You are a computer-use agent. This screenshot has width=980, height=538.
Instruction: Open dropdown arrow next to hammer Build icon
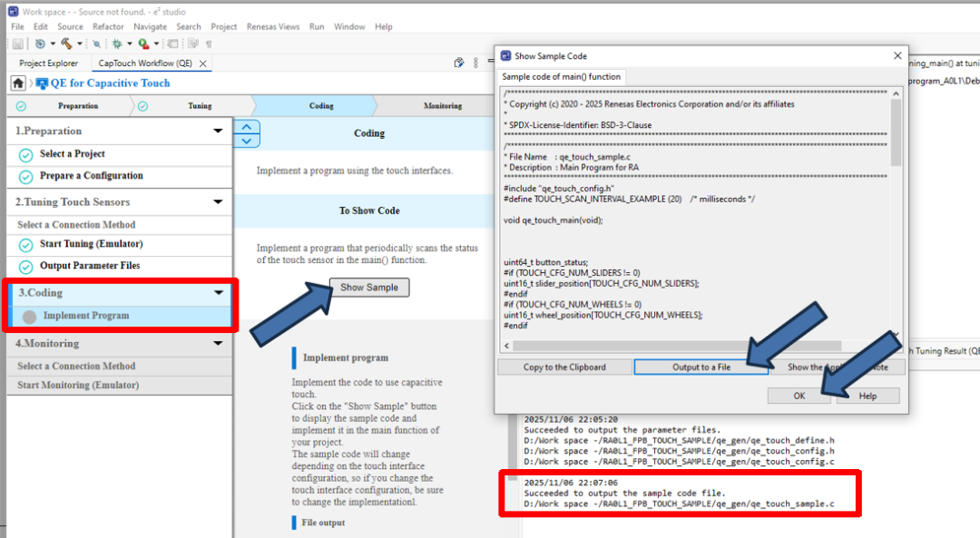click(x=79, y=44)
